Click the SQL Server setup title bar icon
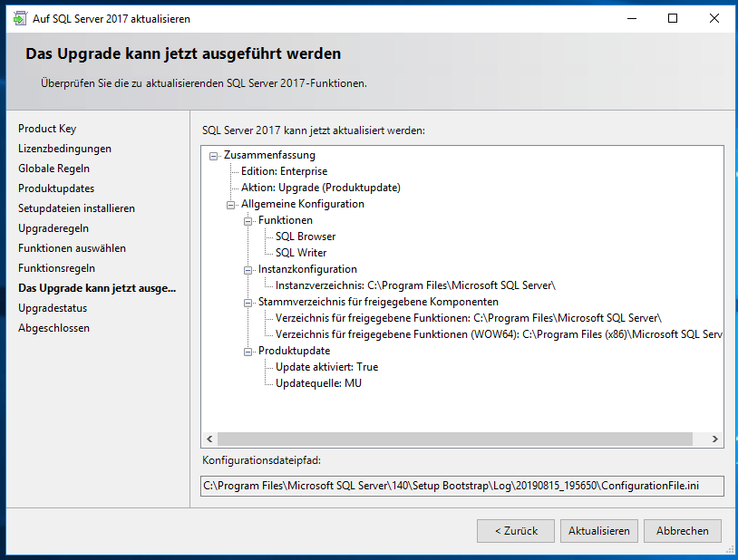Screen dimensions: 738x560 click(20, 18)
